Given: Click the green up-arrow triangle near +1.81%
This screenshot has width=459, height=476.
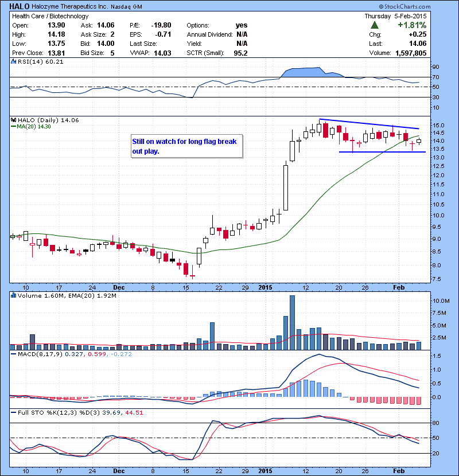Looking at the screenshot, I should click(375, 25).
